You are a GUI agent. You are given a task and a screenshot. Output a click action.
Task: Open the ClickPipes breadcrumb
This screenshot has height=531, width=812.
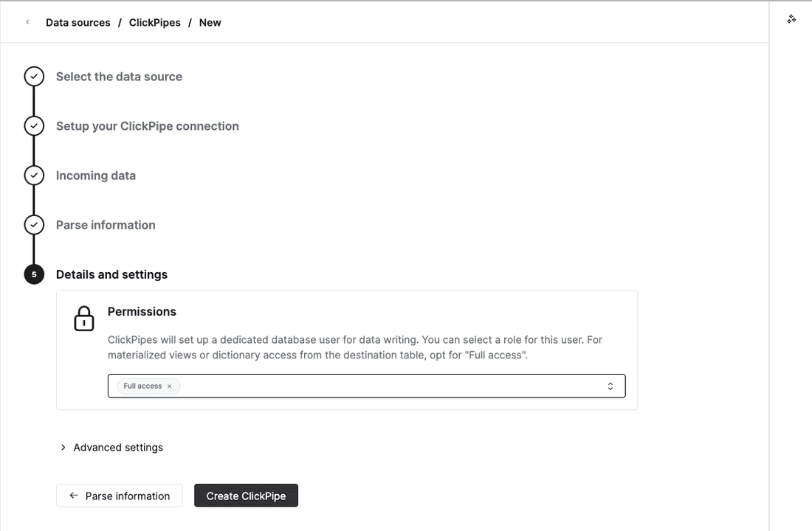[155, 23]
